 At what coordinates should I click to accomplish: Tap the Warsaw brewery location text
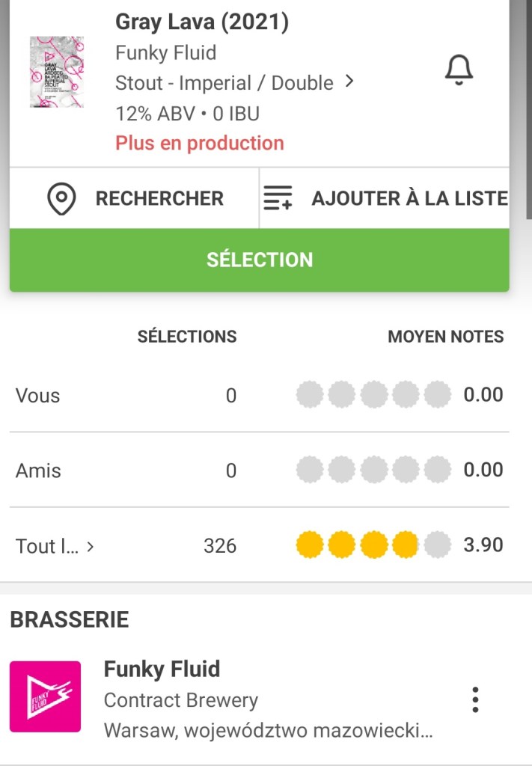coord(268,729)
